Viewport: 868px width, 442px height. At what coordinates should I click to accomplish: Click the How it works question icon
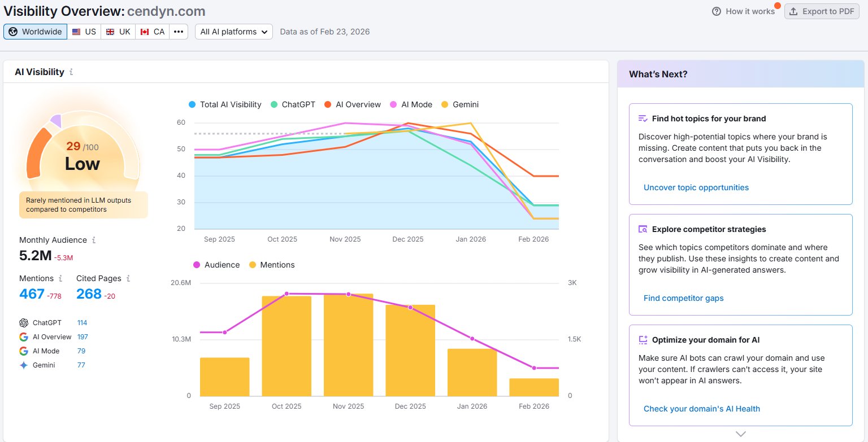click(717, 11)
